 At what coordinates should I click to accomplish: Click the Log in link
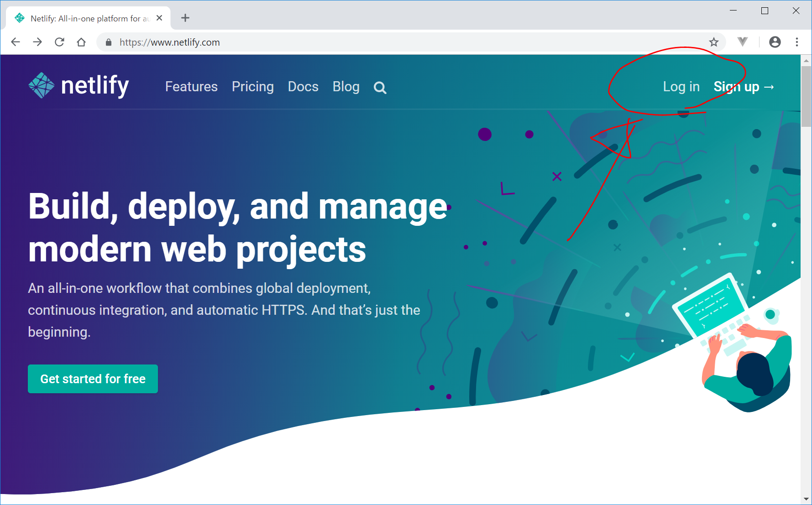click(x=681, y=87)
